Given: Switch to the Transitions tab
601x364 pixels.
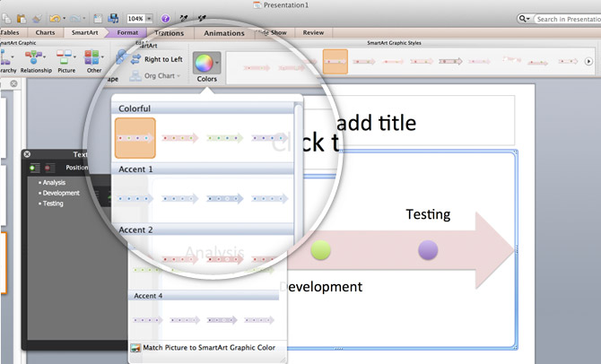Looking at the screenshot, I should 169,33.
